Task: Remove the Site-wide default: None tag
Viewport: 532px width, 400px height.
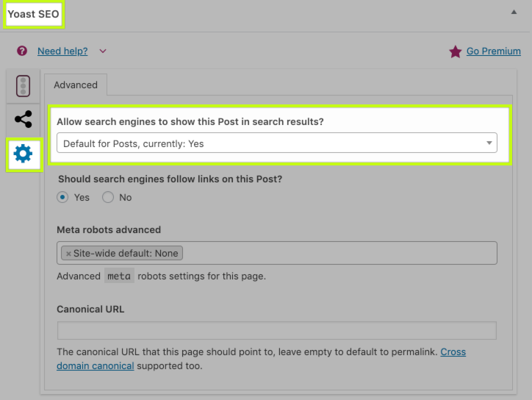Action: (x=68, y=253)
